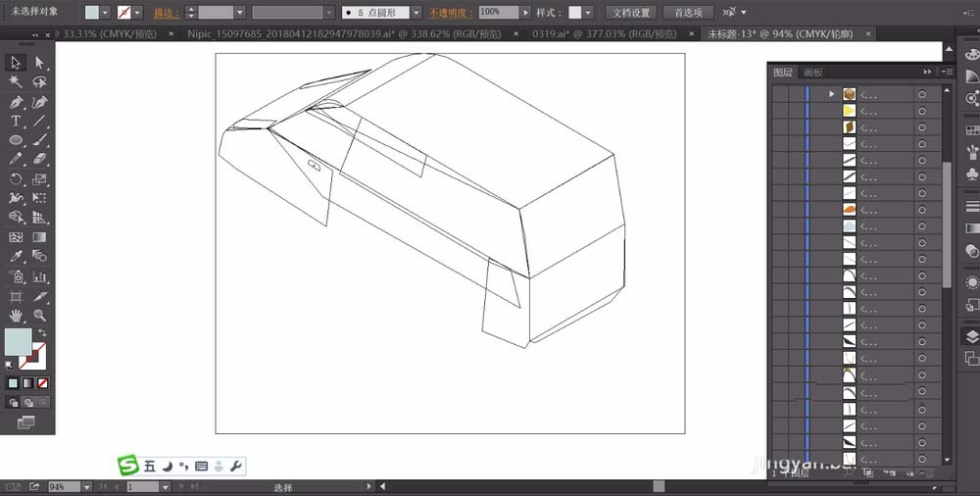Click the 文档设置 button

pyautogui.click(x=631, y=13)
